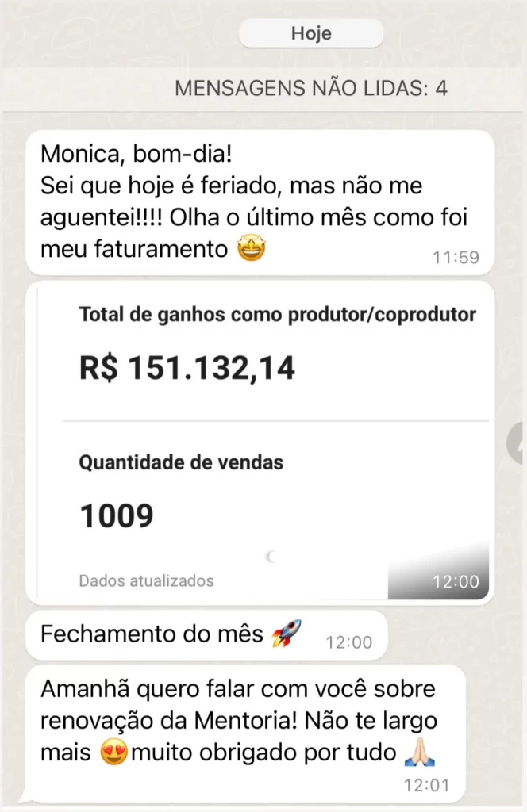
Task: Tap the Dados atualizados label
Action: pyautogui.click(x=146, y=581)
